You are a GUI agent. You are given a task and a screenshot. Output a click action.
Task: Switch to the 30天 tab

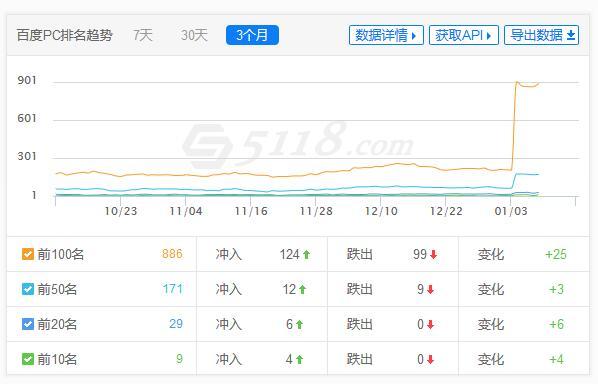(x=194, y=35)
